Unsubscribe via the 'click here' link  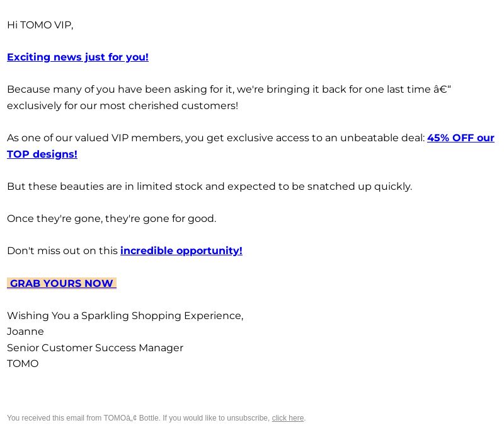(x=288, y=418)
